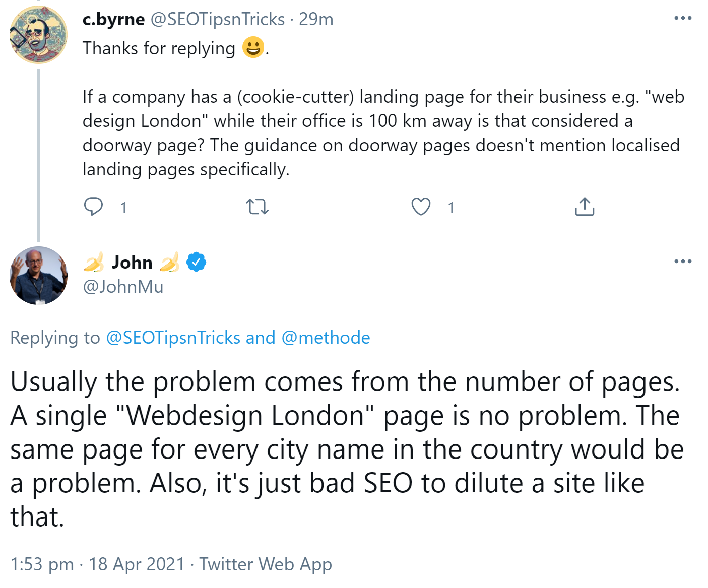The height and width of the screenshot is (588, 708).
Task: Click the reply icon under c.byrne's tweet
Action: point(94,207)
